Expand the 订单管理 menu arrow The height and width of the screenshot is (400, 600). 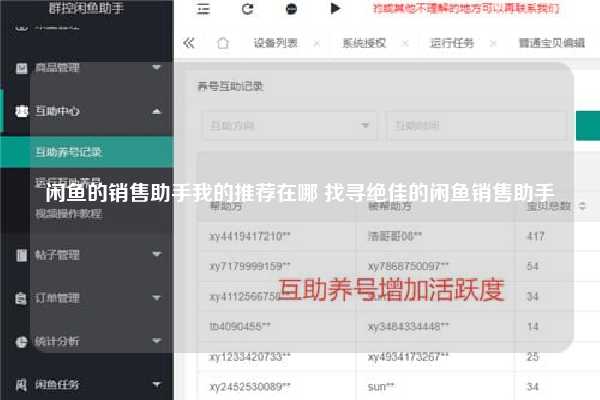tap(156, 297)
